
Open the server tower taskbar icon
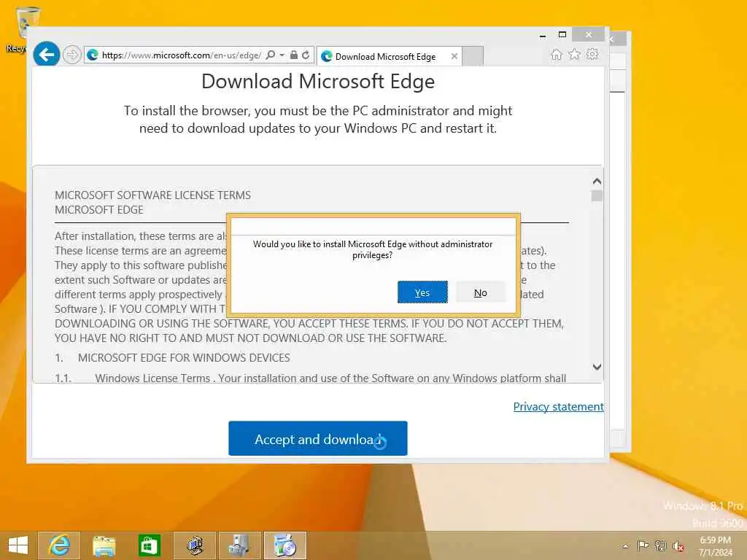(239, 545)
